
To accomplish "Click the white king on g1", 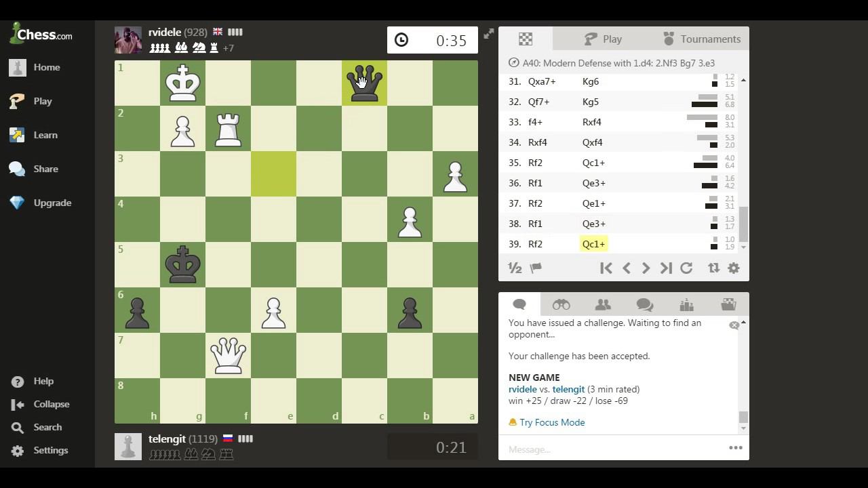I will (182, 83).
